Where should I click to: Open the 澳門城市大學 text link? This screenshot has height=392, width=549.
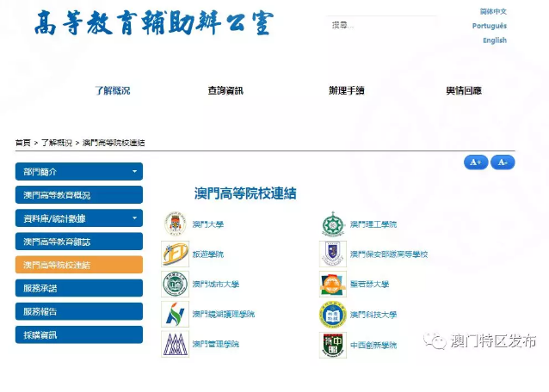216,284
